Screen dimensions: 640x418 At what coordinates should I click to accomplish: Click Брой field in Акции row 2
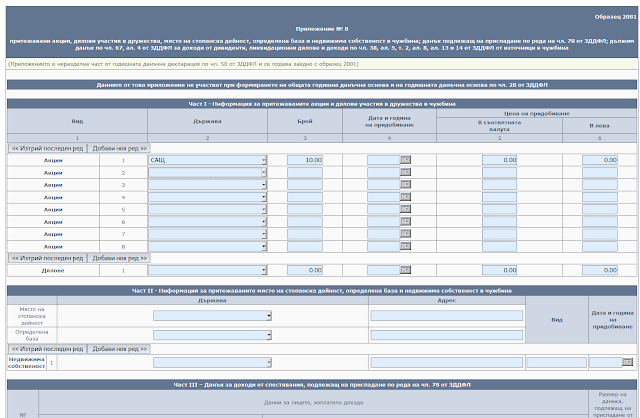point(305,172)
